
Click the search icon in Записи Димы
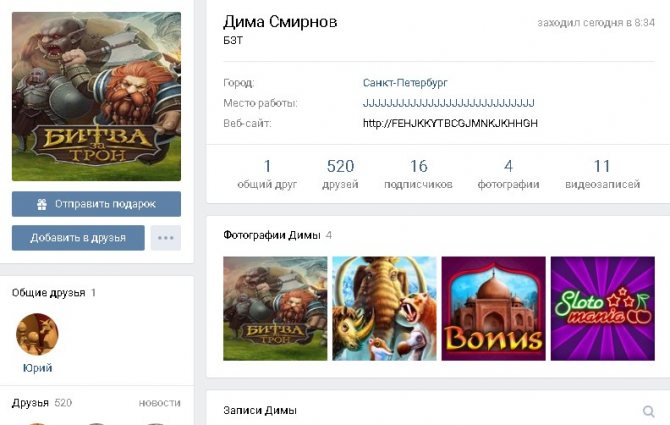coord(649,411)
